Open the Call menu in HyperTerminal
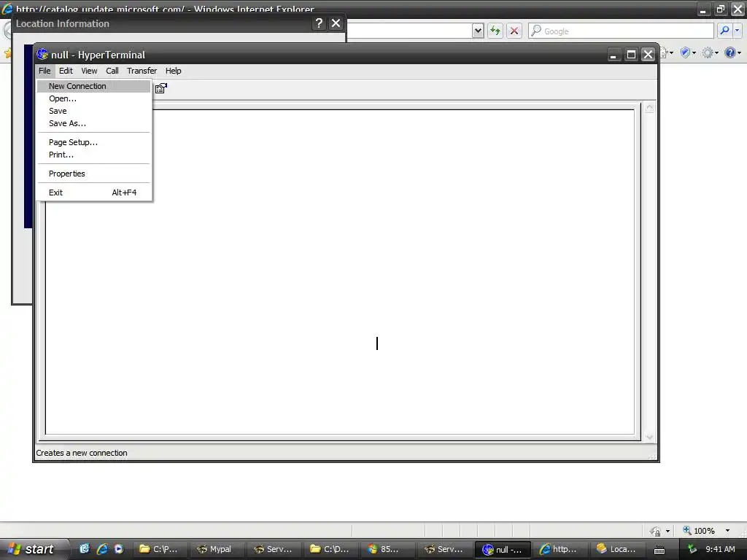The image size is (747, 560). (112, 71)
